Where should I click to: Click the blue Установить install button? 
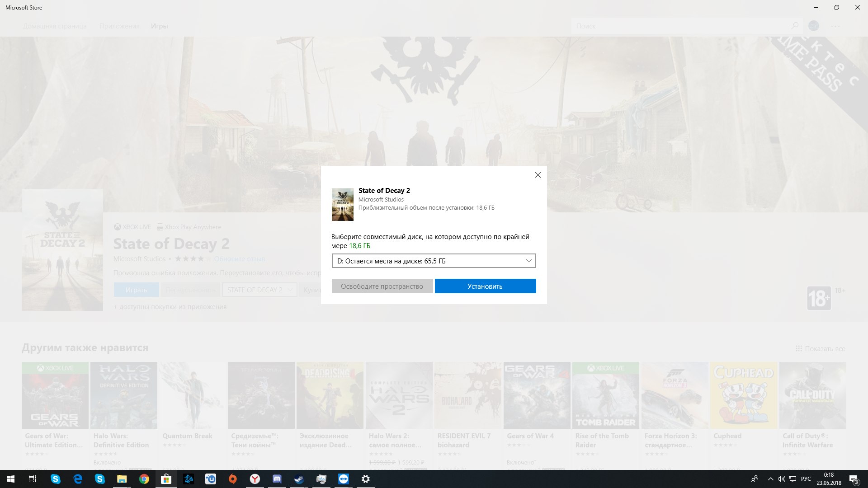click(x=485, y=286)
